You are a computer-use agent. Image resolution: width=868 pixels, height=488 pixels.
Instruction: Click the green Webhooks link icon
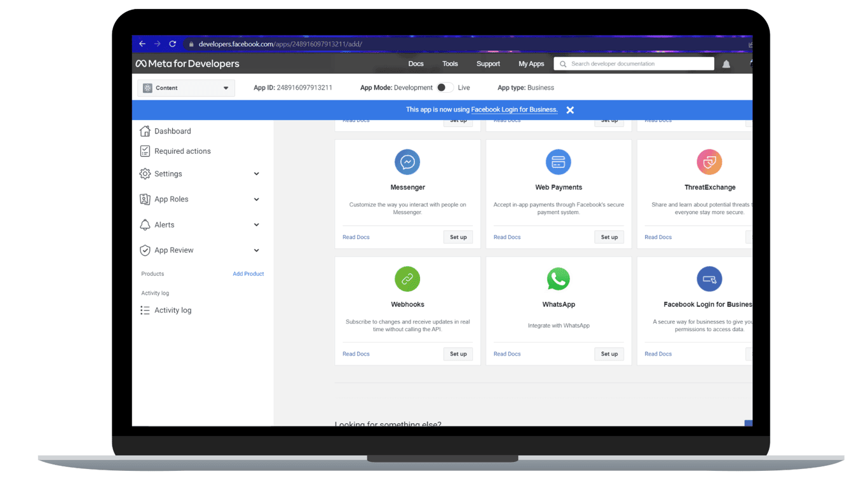pos(407,279)
